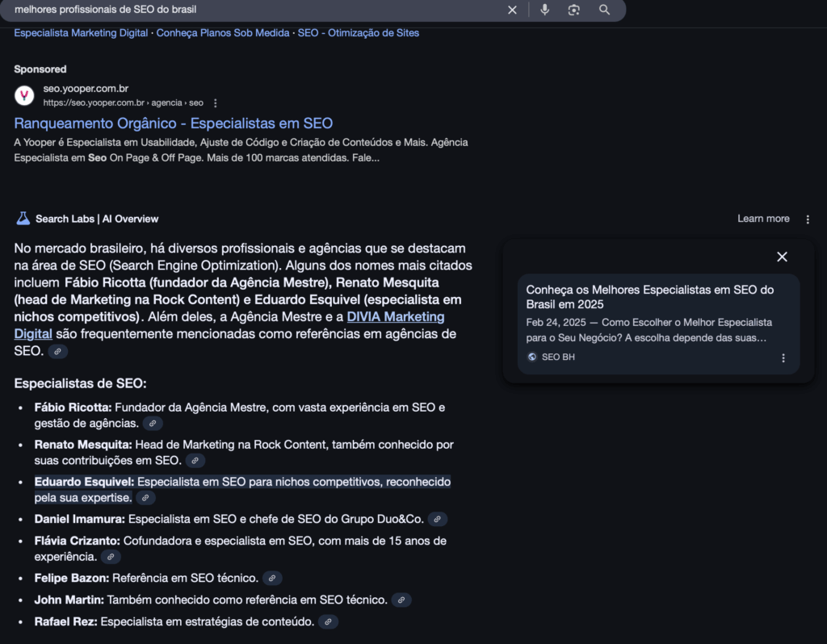The image size is (827, 644).
Task: Click the Yooper favicon logo
Action: 24,95
